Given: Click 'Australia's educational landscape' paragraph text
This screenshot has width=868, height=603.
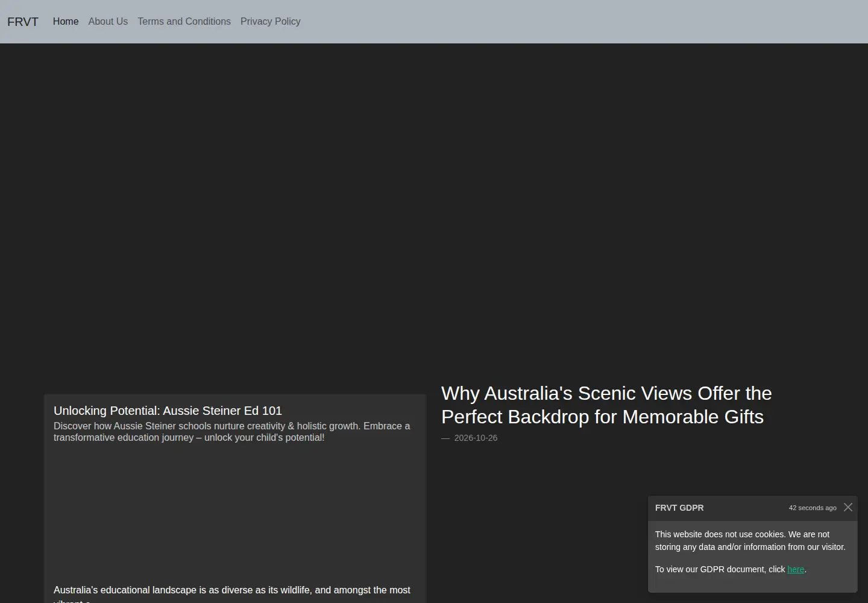Looking at the screenshot, I should click(x=232, y=593).
